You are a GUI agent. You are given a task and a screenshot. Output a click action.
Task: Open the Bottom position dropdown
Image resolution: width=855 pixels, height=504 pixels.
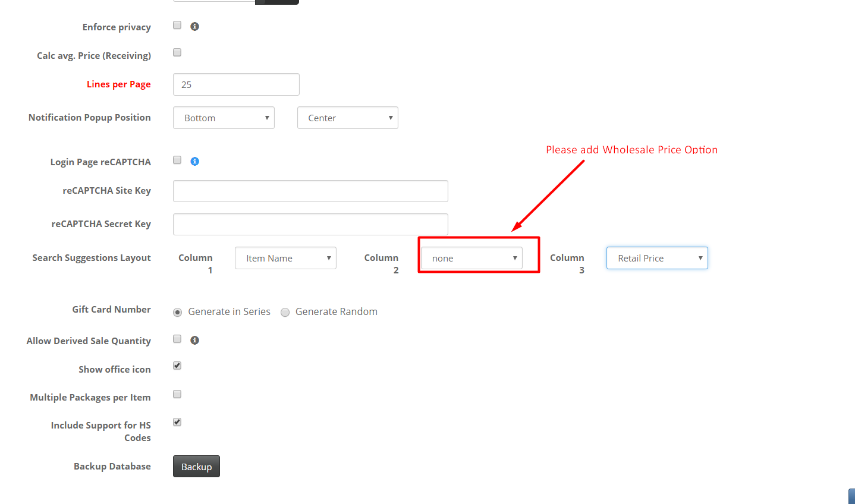coord(224,117)
